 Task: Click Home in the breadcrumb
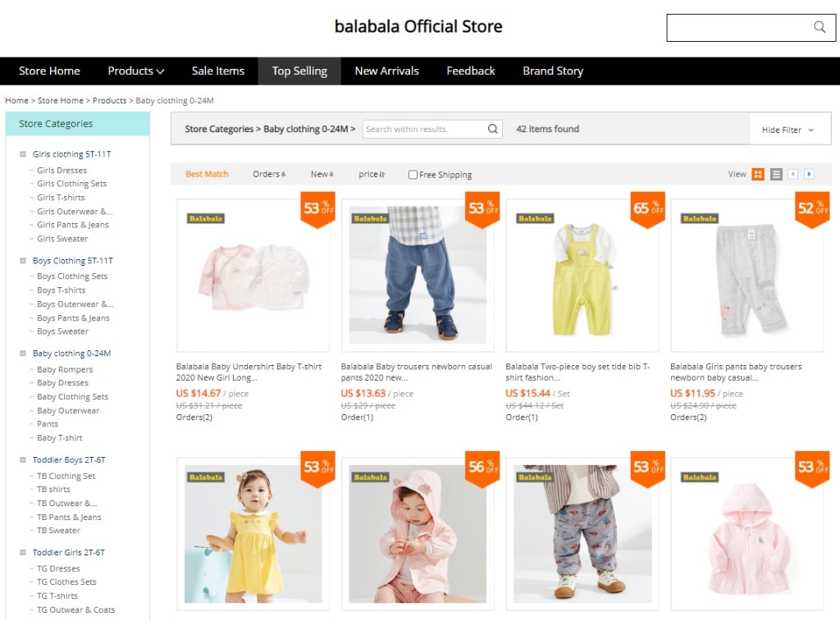tap(16, 101)
